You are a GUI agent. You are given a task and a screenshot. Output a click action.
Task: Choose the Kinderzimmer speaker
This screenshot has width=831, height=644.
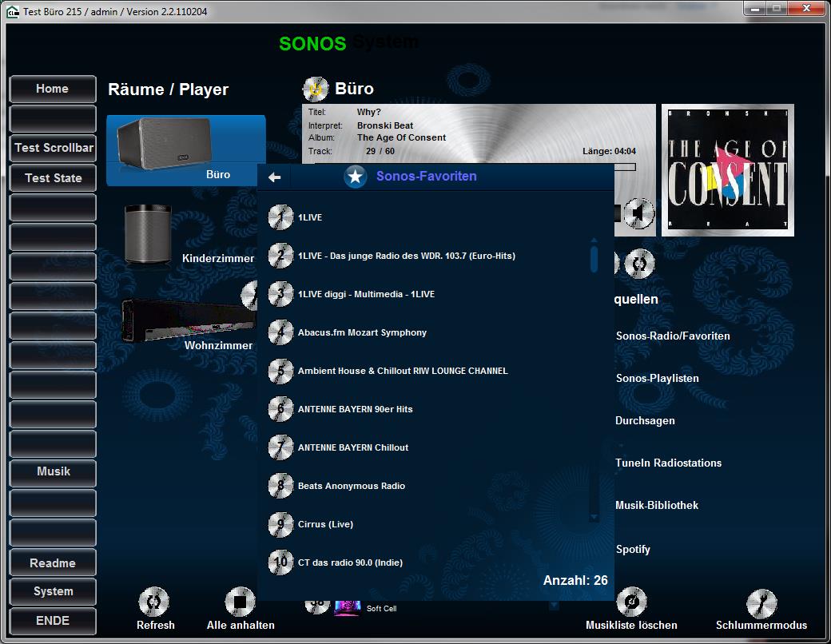(148, 233)
